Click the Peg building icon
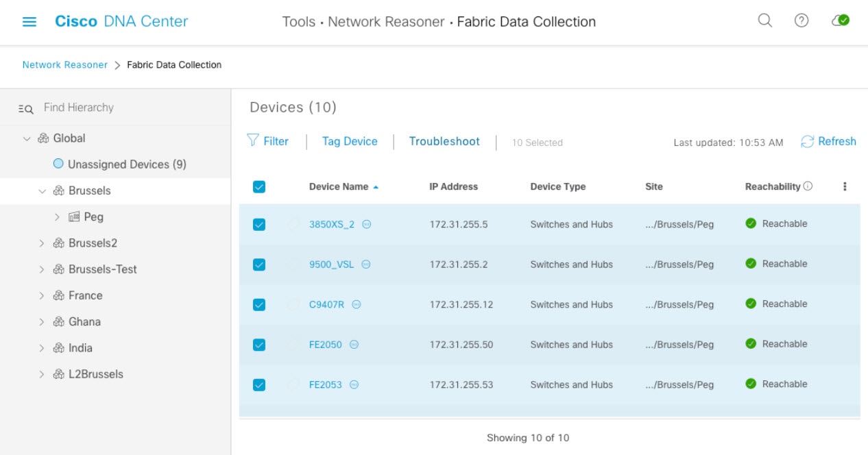This screenshot has width=868, height=455. point(74,217)
